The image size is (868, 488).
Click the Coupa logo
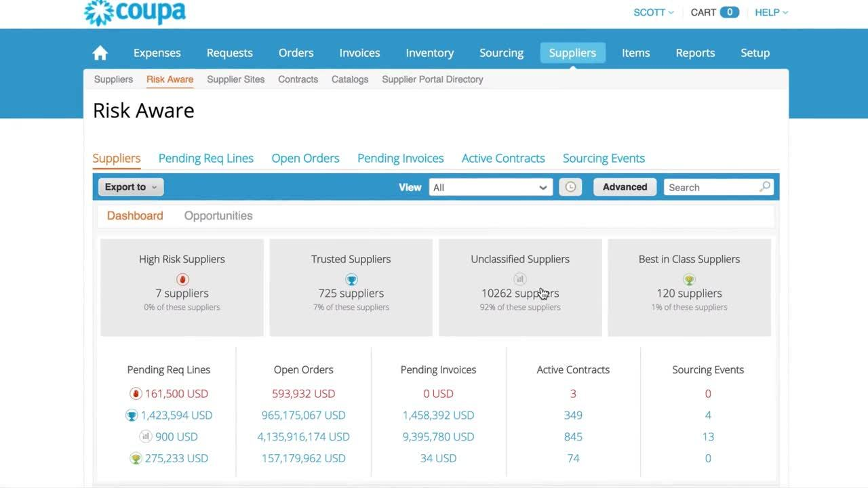134,12
